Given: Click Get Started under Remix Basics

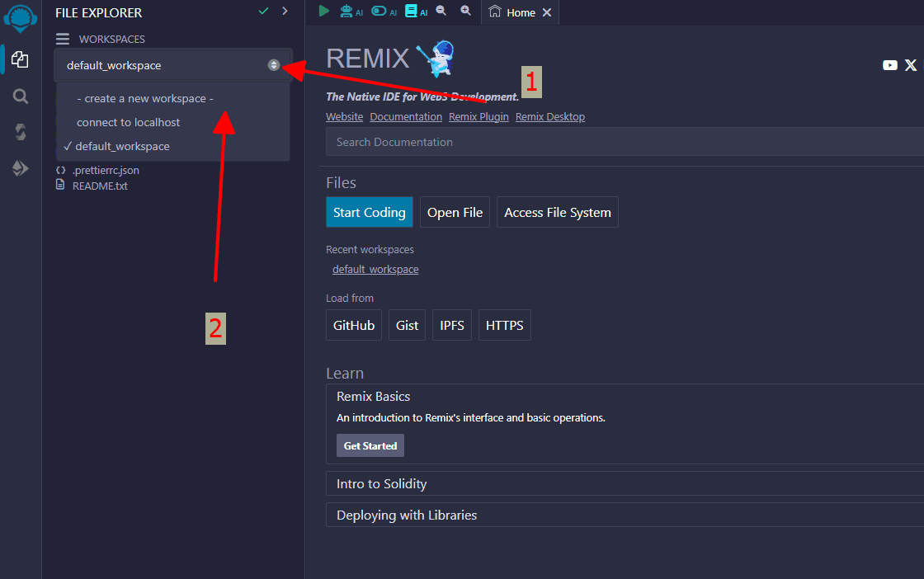Looking at the screenshot, I should coord(370,446).
